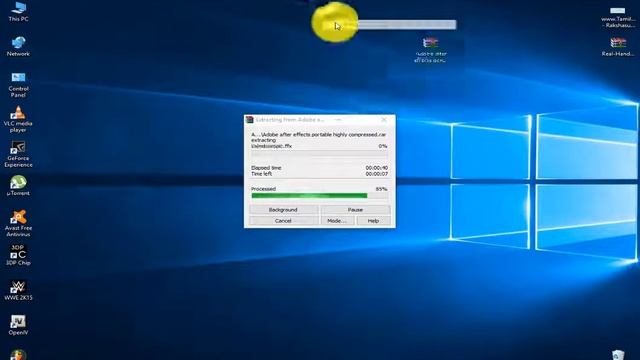Viewport: 640px width, 360px height.
Task: Pause the extraction
Action: [x=356, y=209]
